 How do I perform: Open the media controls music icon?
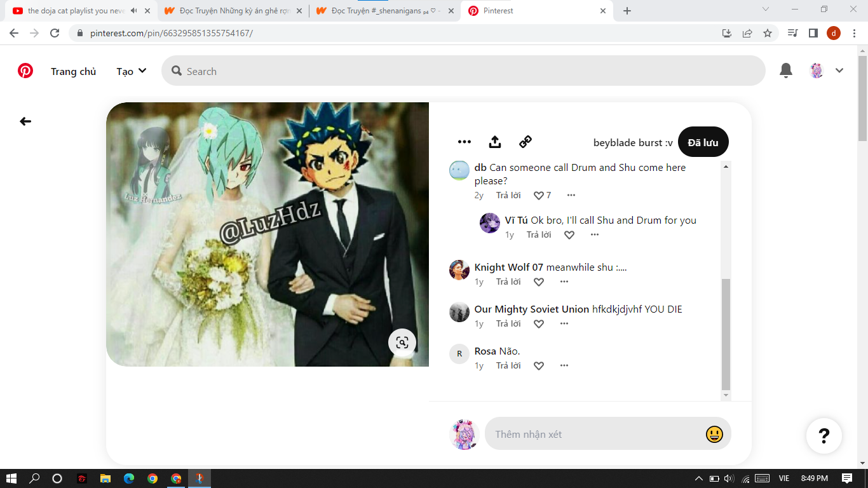click(x=792, y=33)
